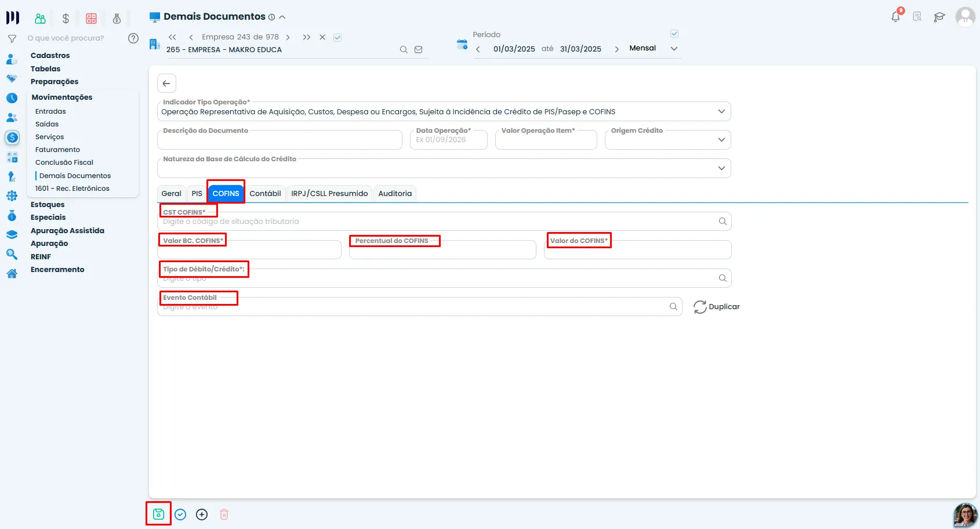Click the help question mark icon
980x529 pixels.
click(x=133, y=38)
